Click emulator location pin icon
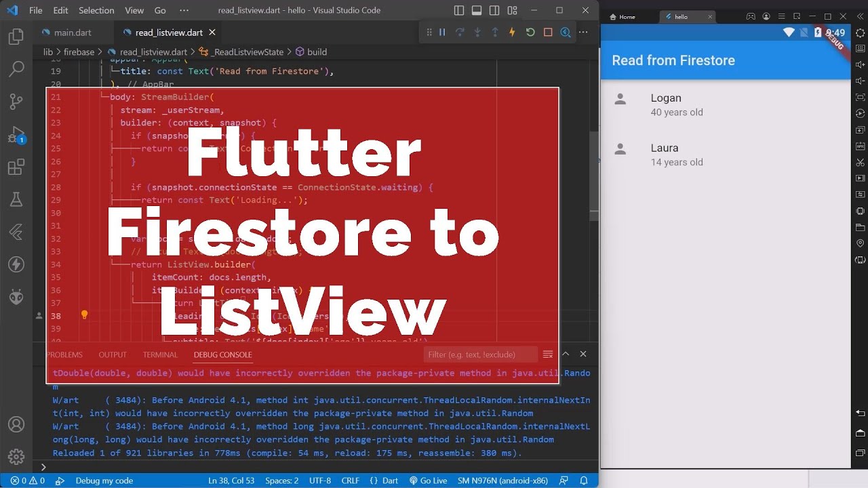Screen dimensions: 868x488 (860, 243)
